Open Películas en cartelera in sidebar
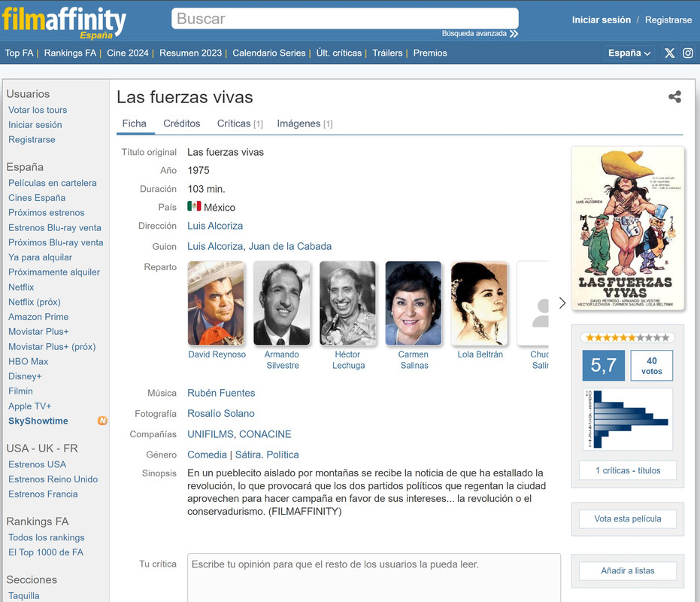 point(52,183)
